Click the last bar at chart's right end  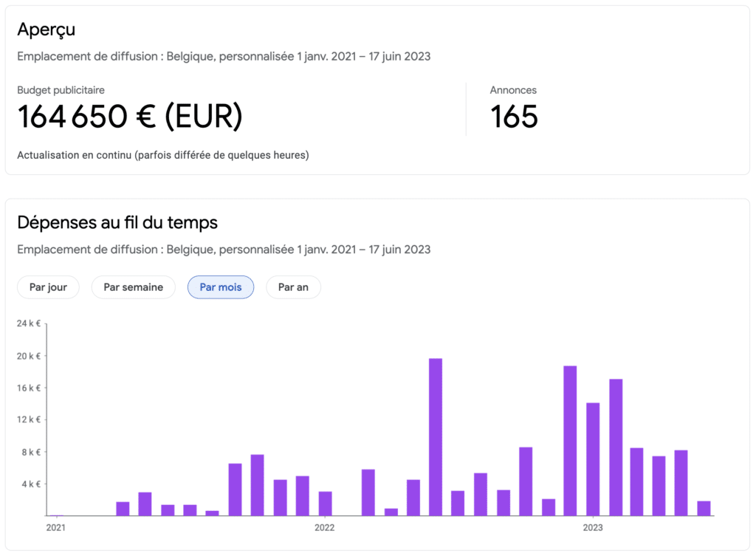tap(704, 508)
